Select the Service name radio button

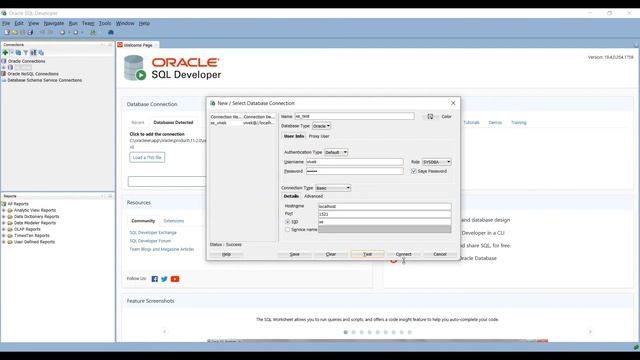(287, 229)
